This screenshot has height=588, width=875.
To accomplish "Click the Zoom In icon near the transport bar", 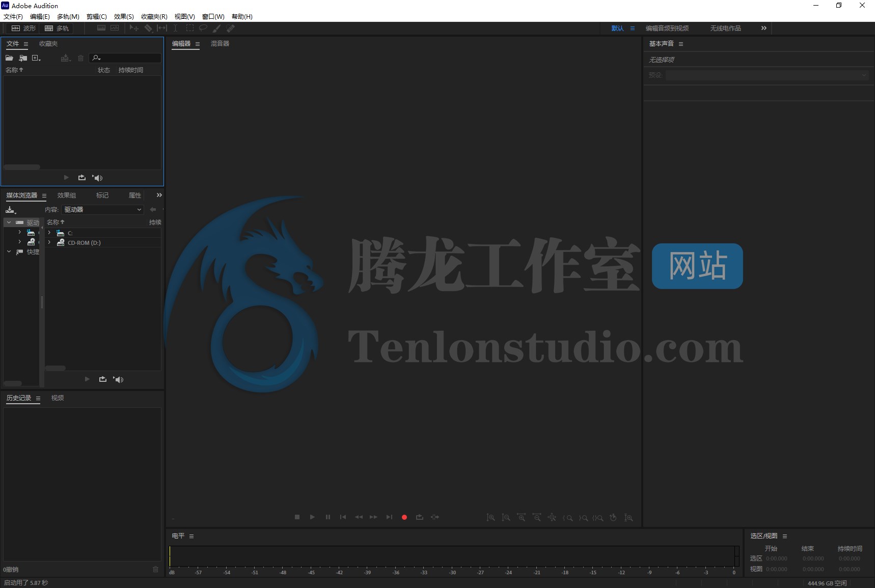I will click(x=491, y=517).
